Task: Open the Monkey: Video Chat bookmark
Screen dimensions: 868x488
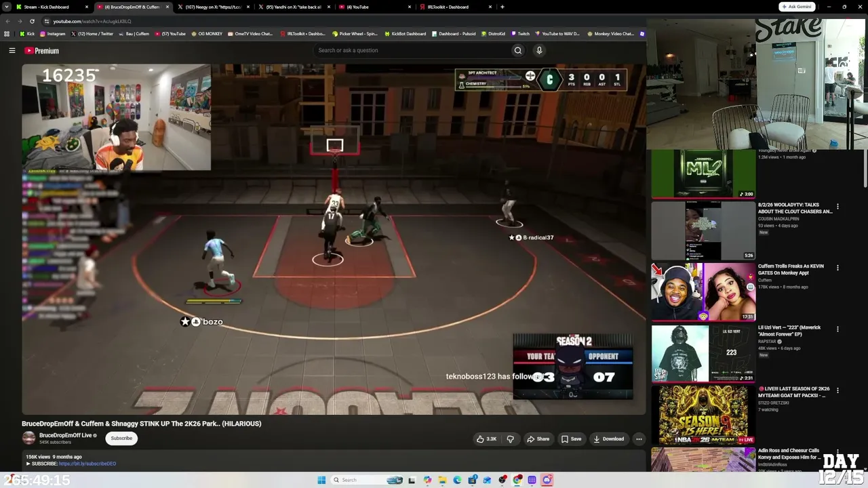Action: pyautogui.click(x=610, y=34)
